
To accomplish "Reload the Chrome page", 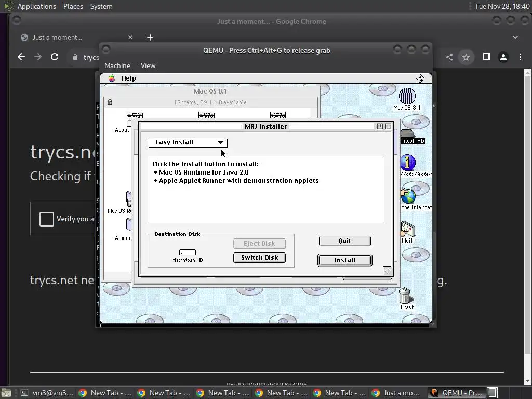I will click(x=55, y=57).
